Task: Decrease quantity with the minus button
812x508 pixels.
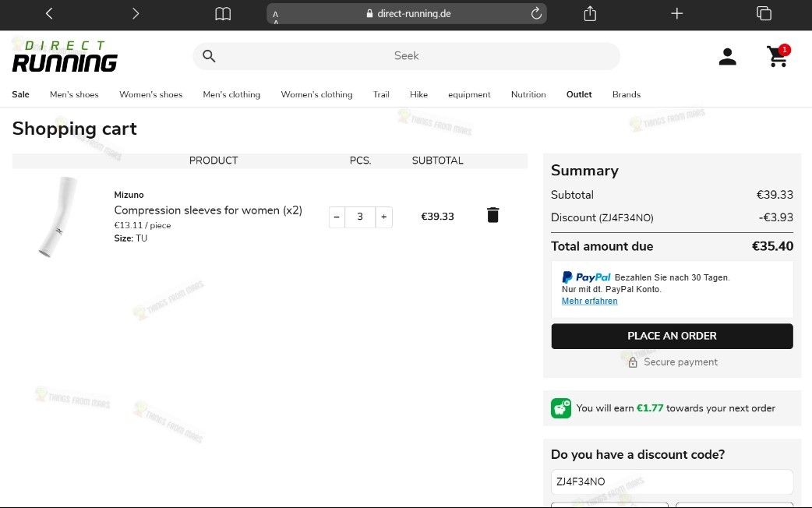Action: tap(337, 217)
